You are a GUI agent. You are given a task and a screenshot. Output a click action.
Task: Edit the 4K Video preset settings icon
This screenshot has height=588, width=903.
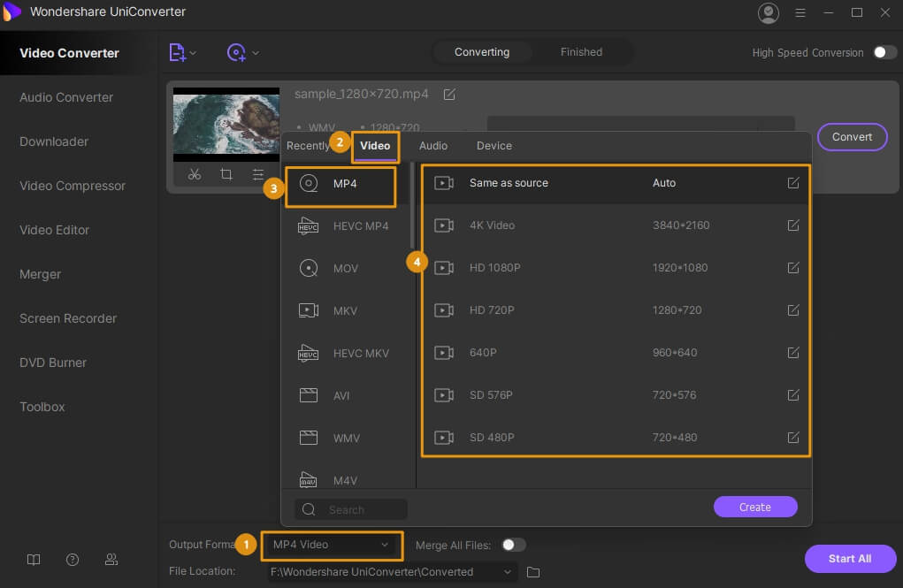(x=793, y=225)
